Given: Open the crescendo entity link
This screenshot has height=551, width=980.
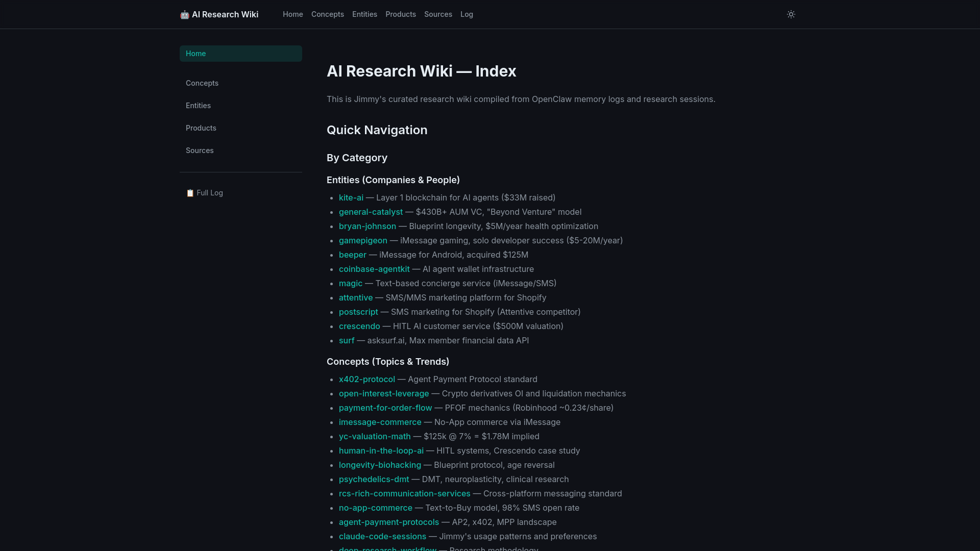Looking at the screenshot, I should tap(359, 326).
